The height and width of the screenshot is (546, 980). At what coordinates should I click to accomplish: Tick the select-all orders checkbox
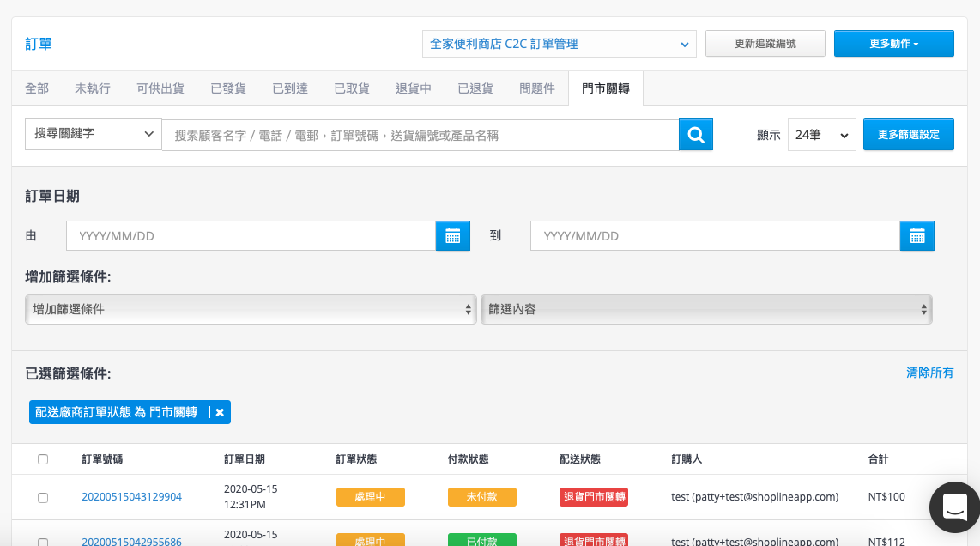[43, 459]
